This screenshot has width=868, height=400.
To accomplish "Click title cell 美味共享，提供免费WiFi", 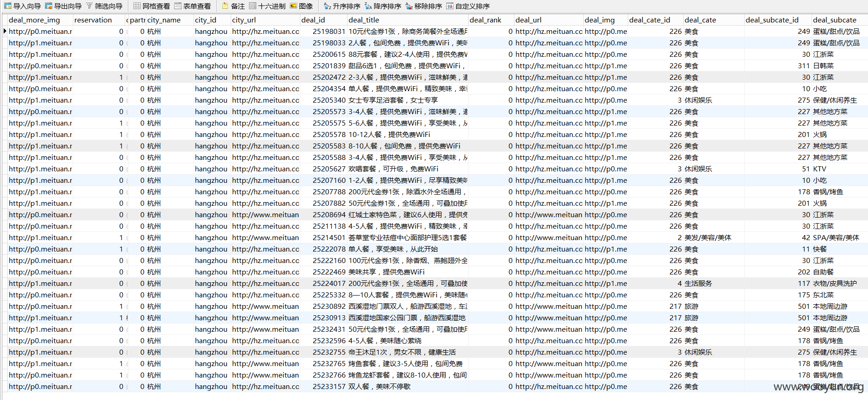I will coord(408,272).
